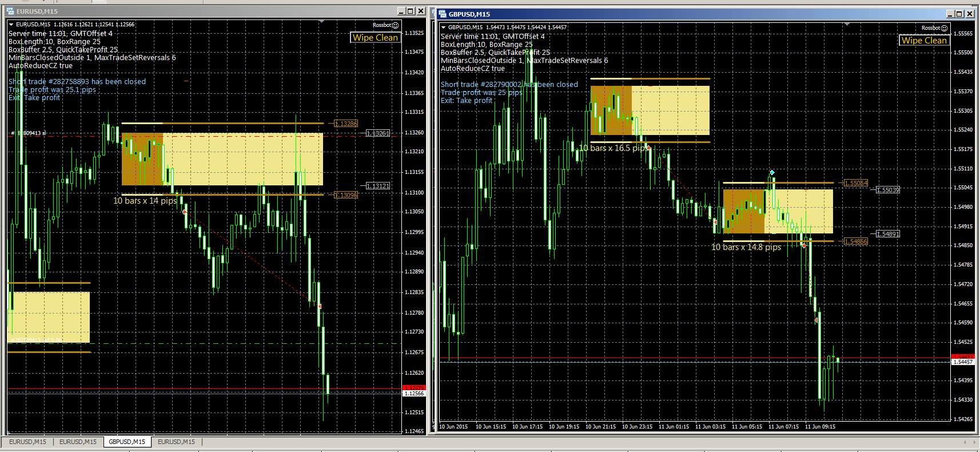Click the 1.54265 level on GBPUSD price axis
This screenshot has height=452, width=980.
[963, 419]
